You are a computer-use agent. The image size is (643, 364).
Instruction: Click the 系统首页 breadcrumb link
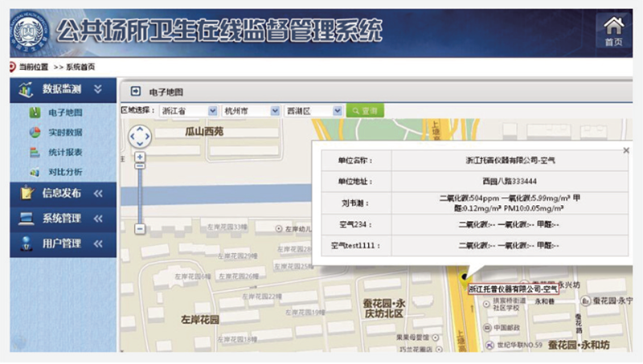pos(80,66)
